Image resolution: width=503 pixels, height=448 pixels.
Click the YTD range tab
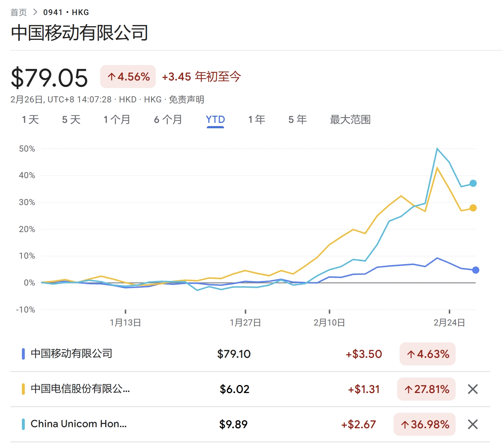tap(215, 120)
